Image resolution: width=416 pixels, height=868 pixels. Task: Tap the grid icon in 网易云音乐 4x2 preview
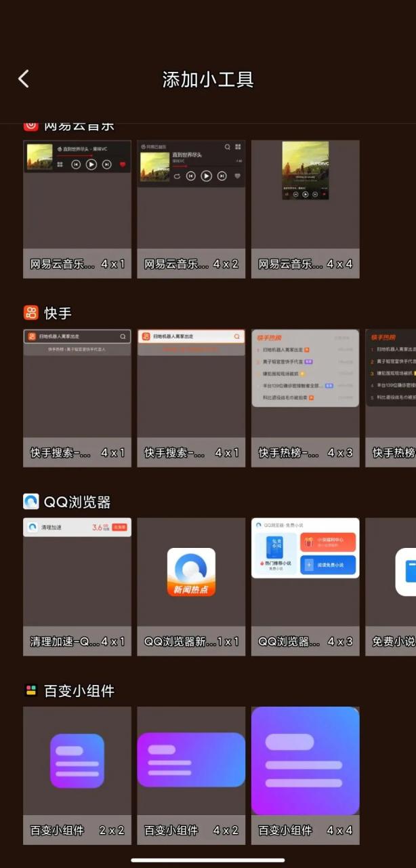[x=238, y=146]
